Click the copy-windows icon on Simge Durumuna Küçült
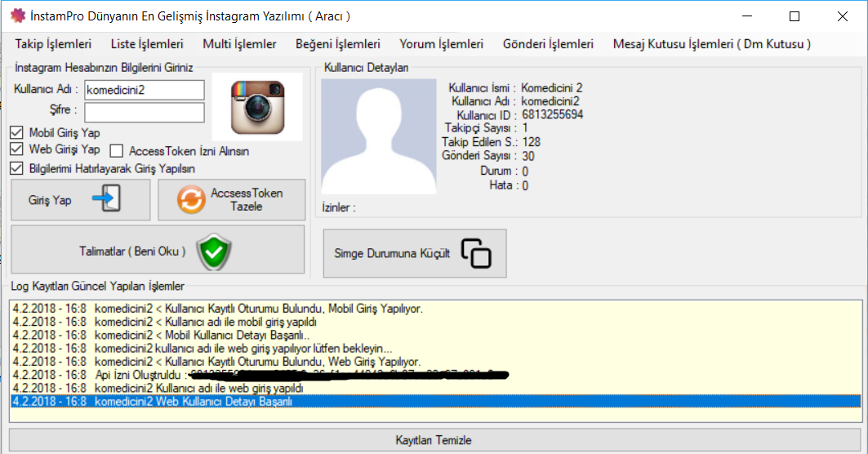Viewport: 868px width, 454px height. [x=477, y=253]
